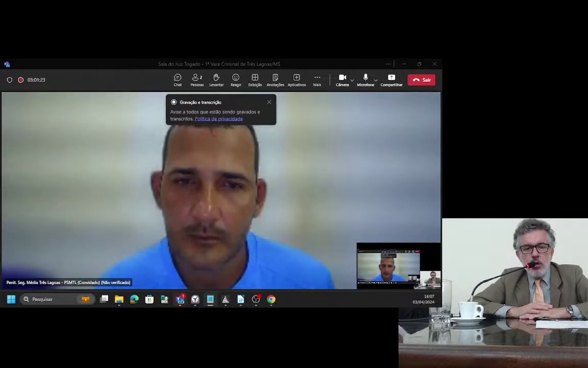The height and width of the screenshot is (368, 588).
Task: Raise hand with Levantar icon
Action: 216,80
